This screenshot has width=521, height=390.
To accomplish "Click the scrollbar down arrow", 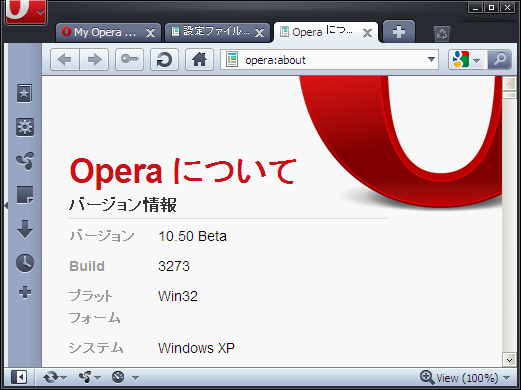I will tap(509, 360).
